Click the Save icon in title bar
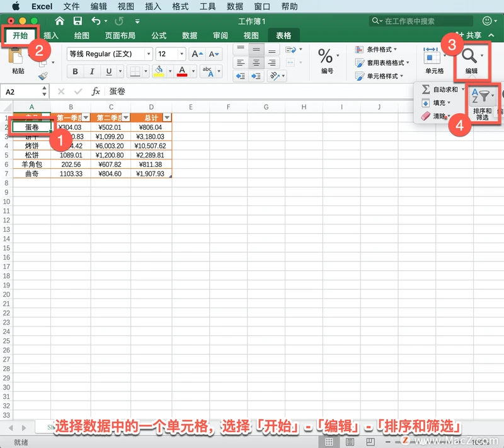This screenshot has width=504, height=448. click(x=77, y=21)
